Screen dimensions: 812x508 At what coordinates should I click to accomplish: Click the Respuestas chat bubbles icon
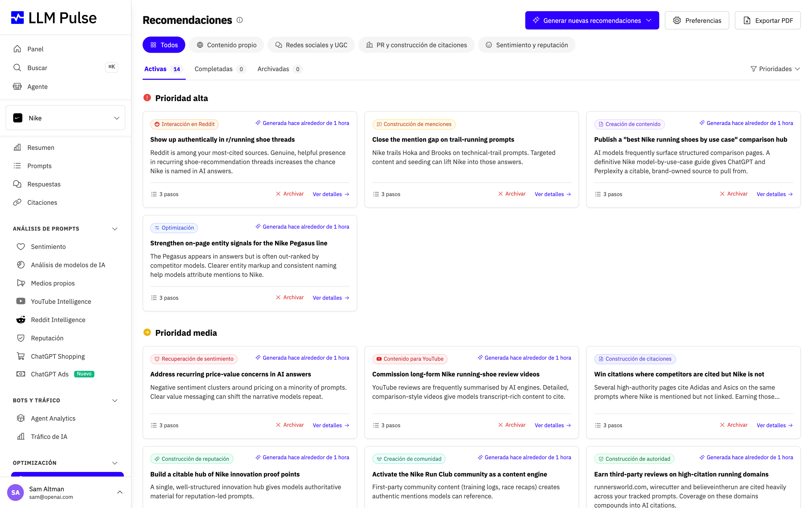tap(17, 184)
